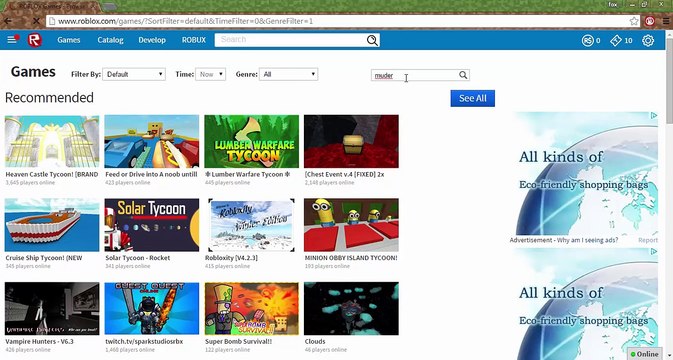Image resolution: width=673 pixels, height=360 pixels.
Task: Click the Vampire Hunters - V6.3 title link
Action: pyautogui.click(x=39, y=342)
